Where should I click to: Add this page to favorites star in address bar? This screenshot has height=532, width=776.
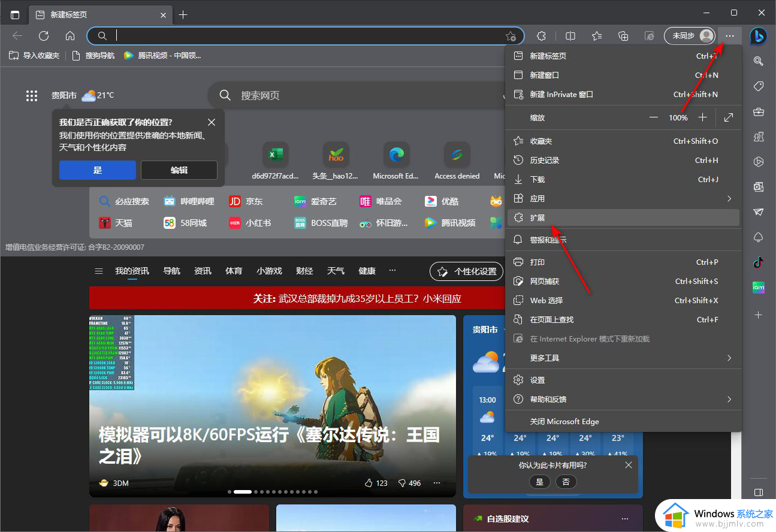click(510, 36)
